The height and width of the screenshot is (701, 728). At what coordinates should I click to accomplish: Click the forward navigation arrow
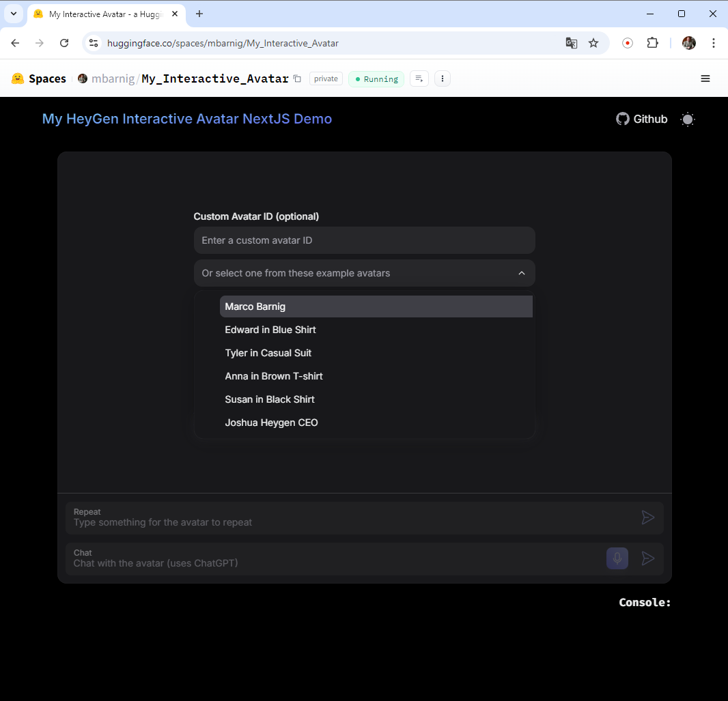point(40,43)
